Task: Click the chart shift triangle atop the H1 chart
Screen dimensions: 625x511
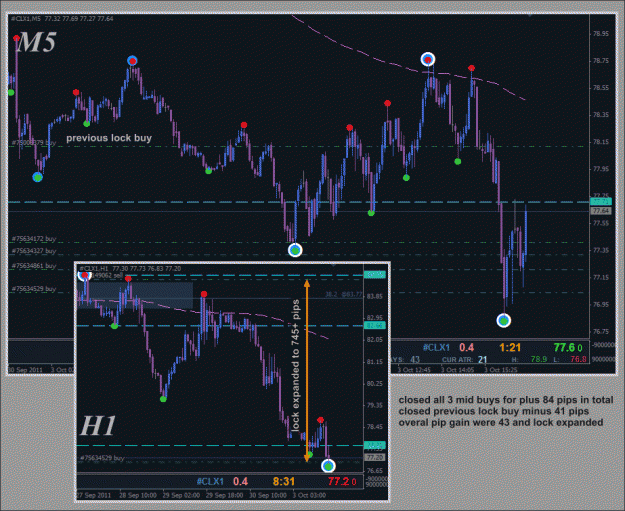Action: 334,264
